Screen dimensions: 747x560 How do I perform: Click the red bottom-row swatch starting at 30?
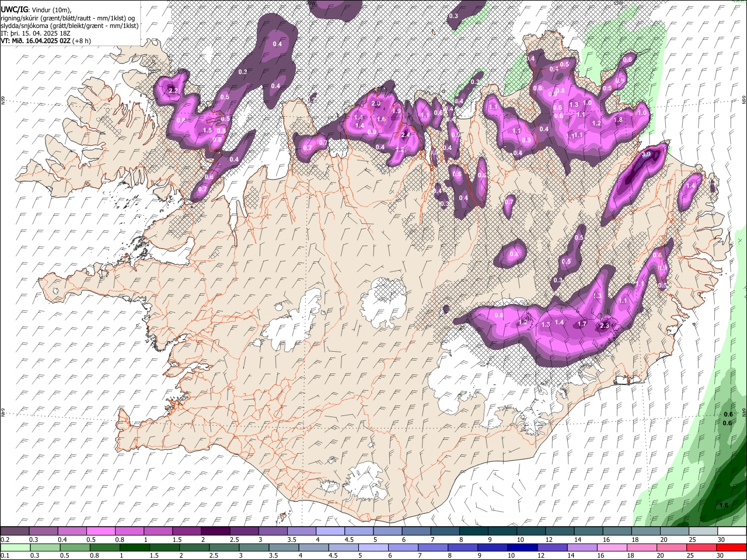click(x=731, y=547)
